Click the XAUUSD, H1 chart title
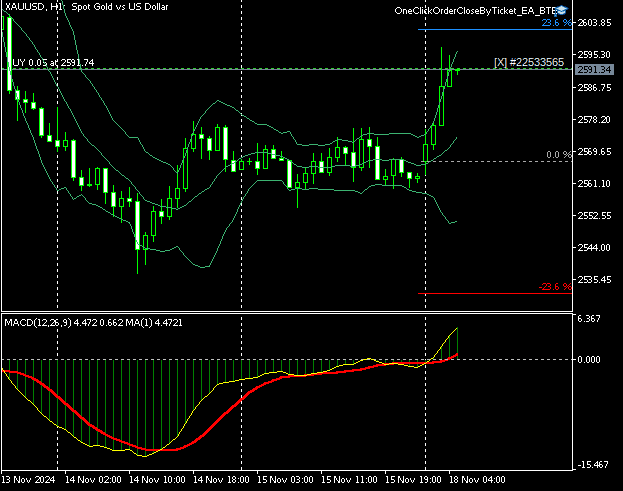Viewport: 623px width, 491px height. coord(32,7)
